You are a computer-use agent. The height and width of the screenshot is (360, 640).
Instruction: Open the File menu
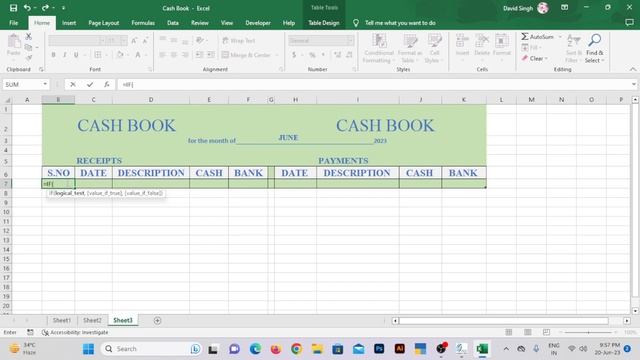tap(13, 23)
